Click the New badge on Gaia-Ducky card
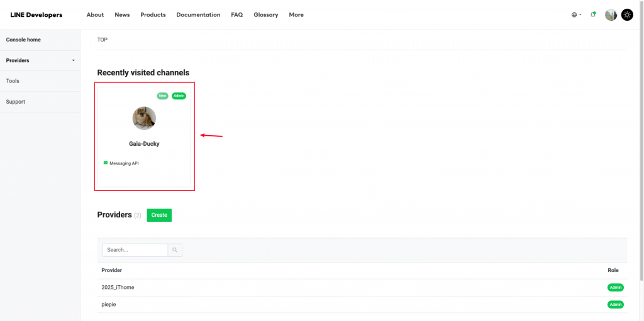Image resolution: width=644 pixels, height=321 pixels. [163, 95]
